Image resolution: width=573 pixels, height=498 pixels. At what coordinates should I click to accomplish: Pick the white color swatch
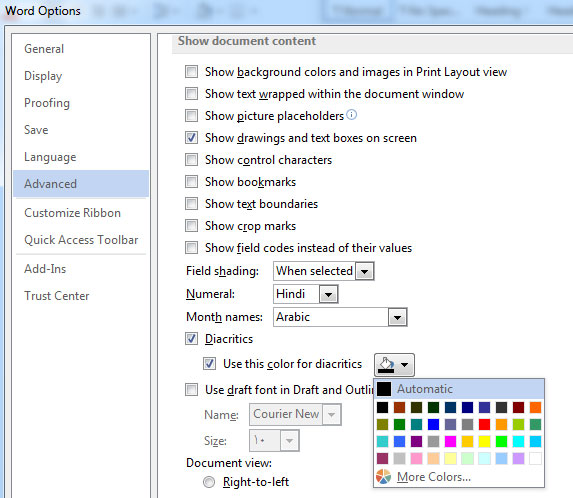pyautogui.click(x=535, y=458)
